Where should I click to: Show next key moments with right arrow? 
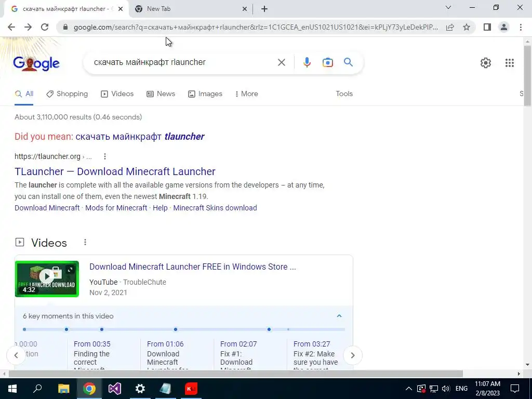point(353,355)
